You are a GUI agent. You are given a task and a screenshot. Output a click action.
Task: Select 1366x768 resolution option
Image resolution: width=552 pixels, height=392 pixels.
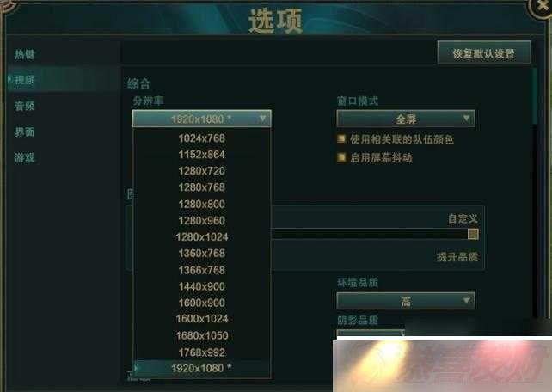202,270
